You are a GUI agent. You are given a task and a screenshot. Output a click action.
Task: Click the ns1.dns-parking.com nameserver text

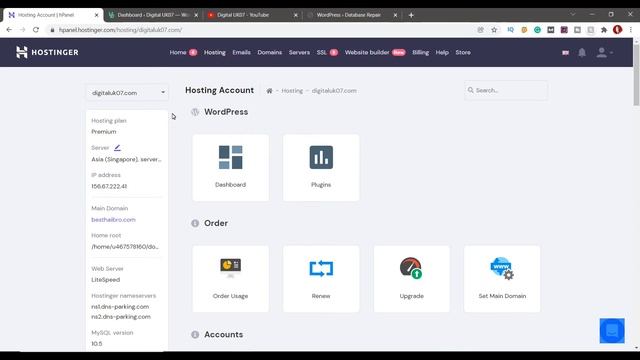click(120, 307)
